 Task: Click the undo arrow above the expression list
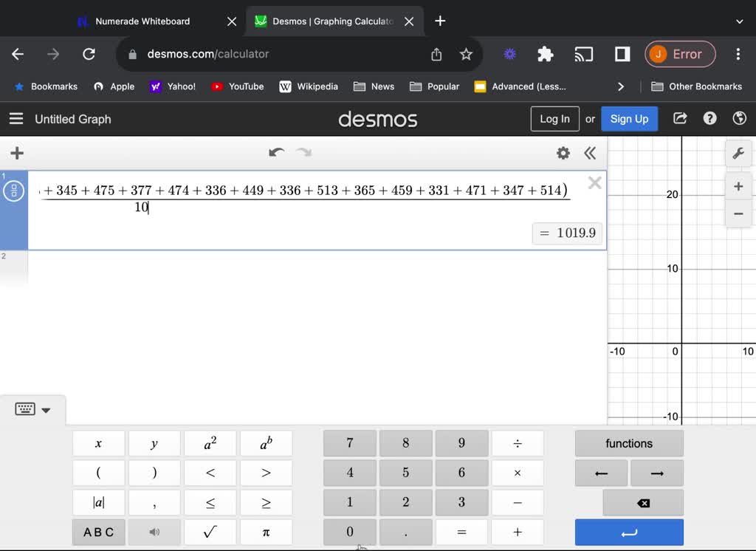click(x=275, y=152)
